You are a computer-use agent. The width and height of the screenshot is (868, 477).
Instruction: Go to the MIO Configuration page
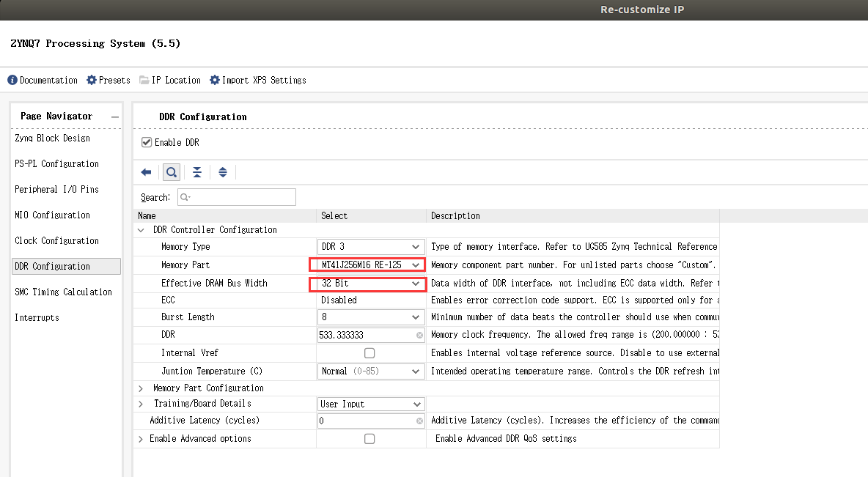point(52,215)
